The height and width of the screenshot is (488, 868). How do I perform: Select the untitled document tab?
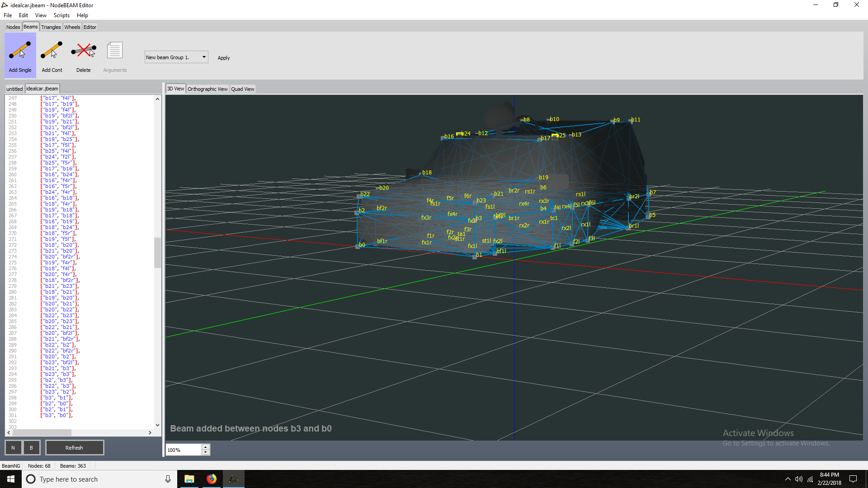[x=14, y=89]
